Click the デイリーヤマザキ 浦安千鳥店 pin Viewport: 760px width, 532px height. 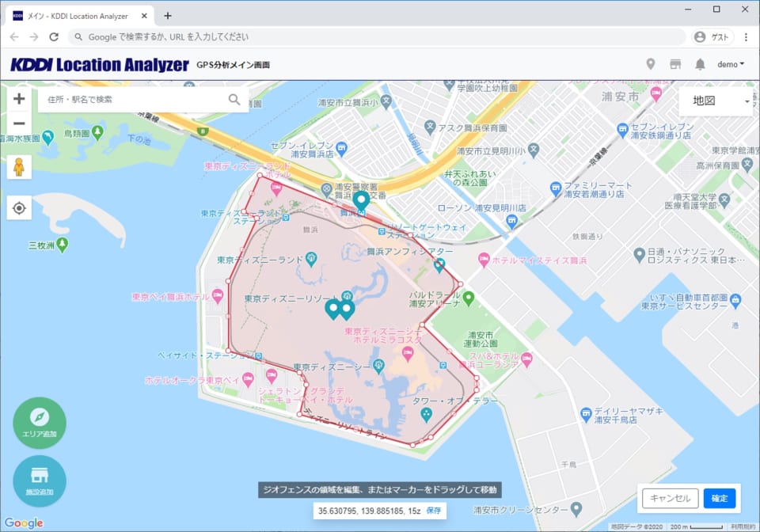[x=586, y=414]
